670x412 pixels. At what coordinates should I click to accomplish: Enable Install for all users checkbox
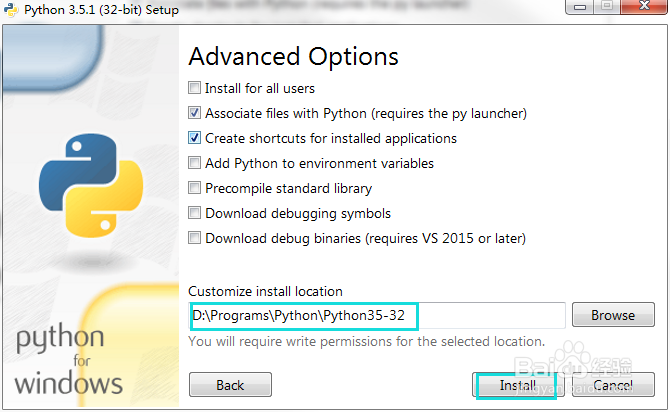click(194, 88)
